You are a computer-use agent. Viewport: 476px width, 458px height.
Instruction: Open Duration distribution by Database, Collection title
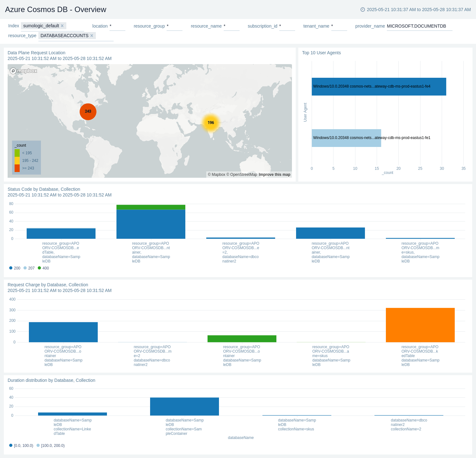51,380
